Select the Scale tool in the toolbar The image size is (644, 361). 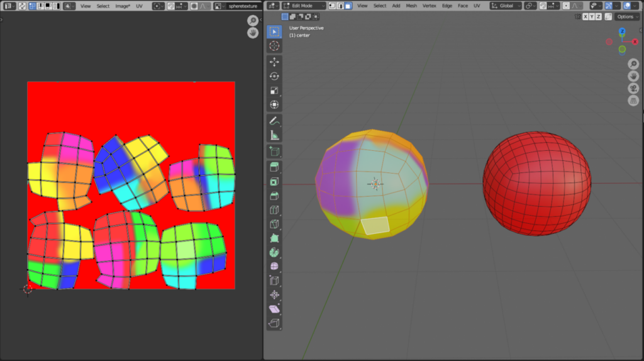tap(274, 91)
